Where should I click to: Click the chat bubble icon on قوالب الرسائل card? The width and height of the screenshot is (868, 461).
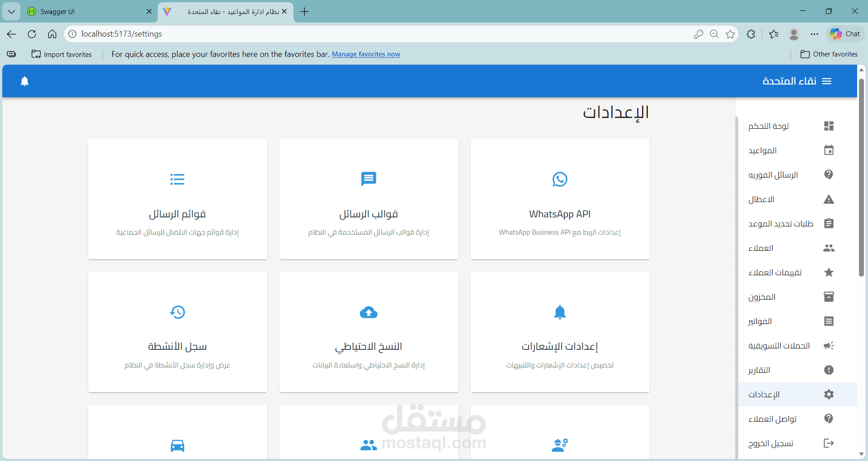368,179
